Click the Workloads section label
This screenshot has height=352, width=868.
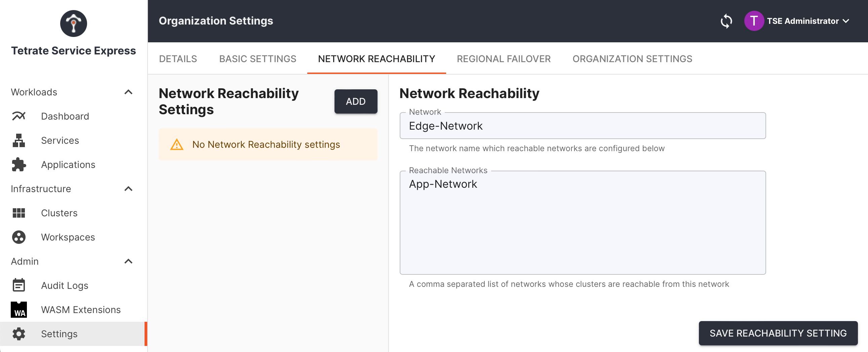(x=34, y=92)
